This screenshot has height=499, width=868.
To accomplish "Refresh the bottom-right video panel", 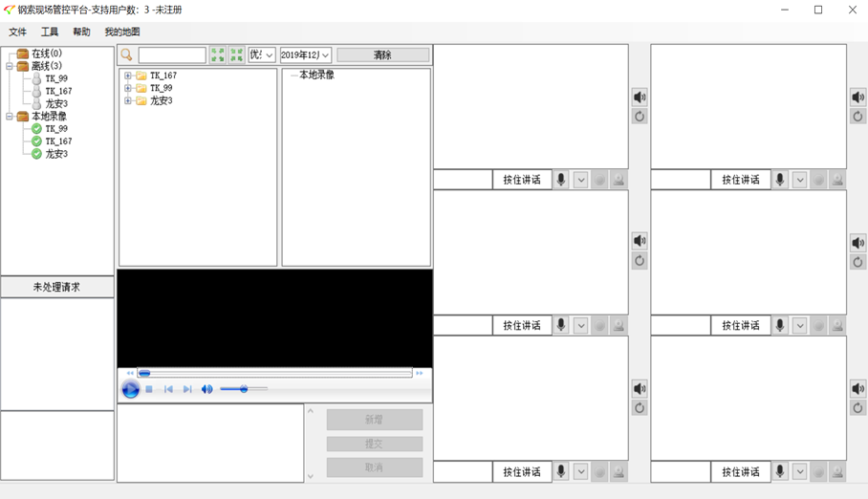I will tap(857, 408).
